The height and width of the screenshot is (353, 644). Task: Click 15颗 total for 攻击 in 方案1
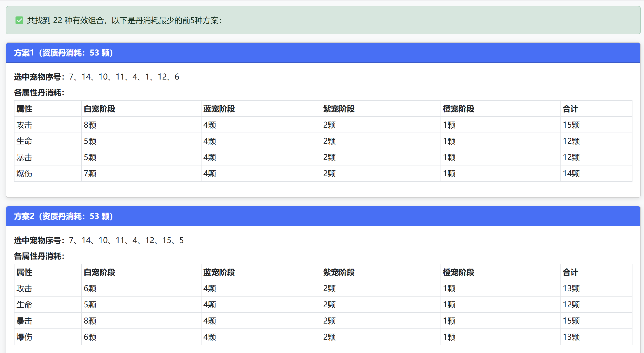[x=571, y=125]
